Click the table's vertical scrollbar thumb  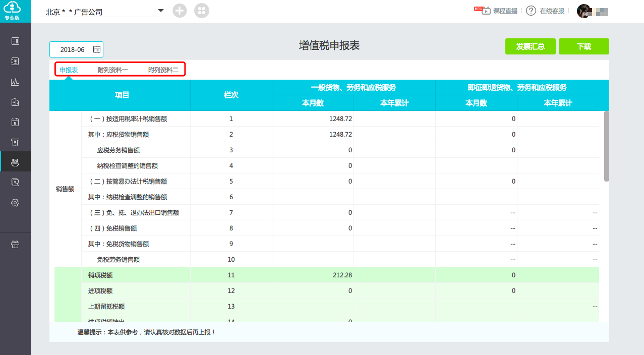point(607,146)
